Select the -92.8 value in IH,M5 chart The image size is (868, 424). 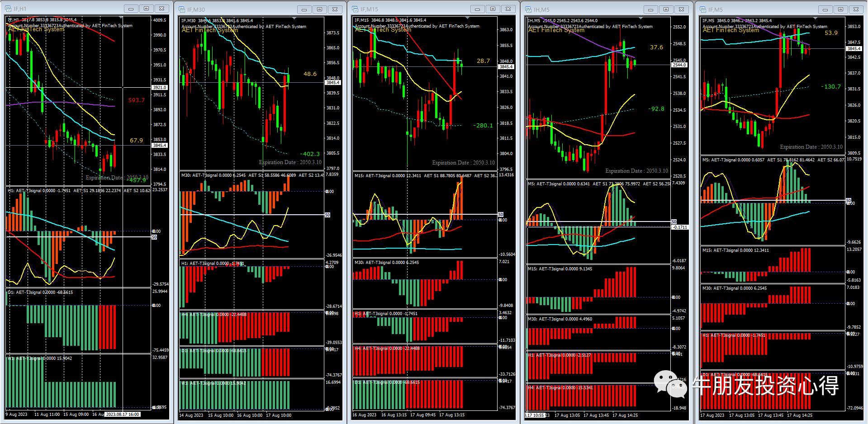point(656,109)
